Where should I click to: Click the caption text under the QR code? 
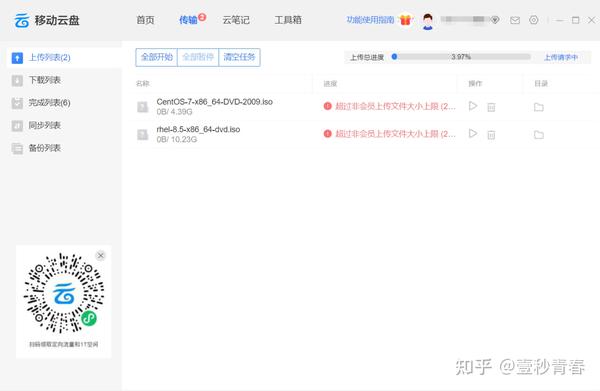coord(64,344)
